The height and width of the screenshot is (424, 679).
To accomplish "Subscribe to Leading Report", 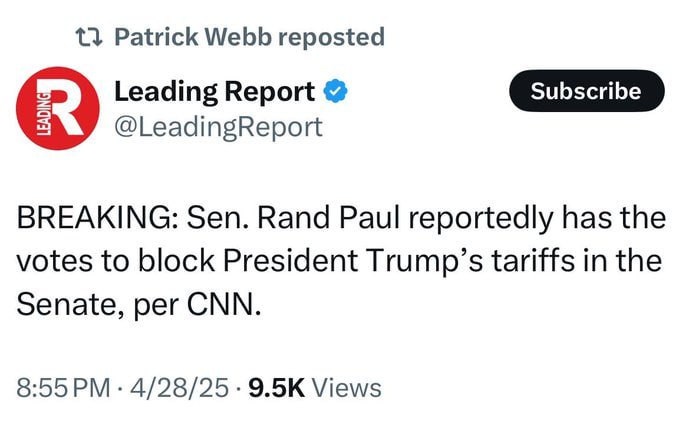I will (x=586, y=91).
